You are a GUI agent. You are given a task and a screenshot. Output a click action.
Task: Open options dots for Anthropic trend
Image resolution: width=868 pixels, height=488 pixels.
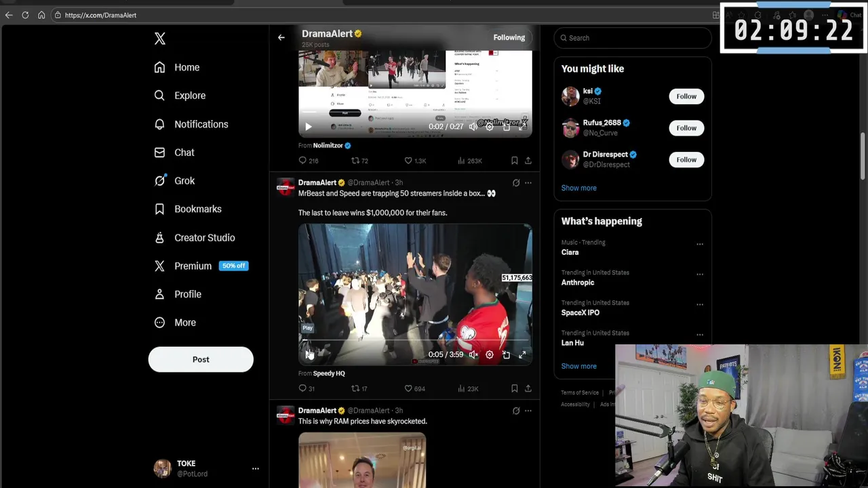click(x=700, y=274)
